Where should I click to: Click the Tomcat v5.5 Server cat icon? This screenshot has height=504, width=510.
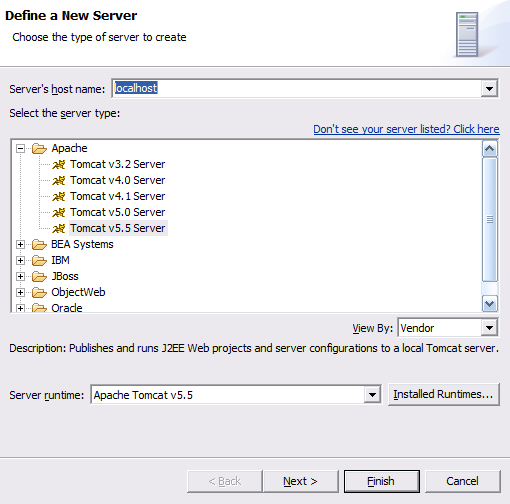(59, 228)
